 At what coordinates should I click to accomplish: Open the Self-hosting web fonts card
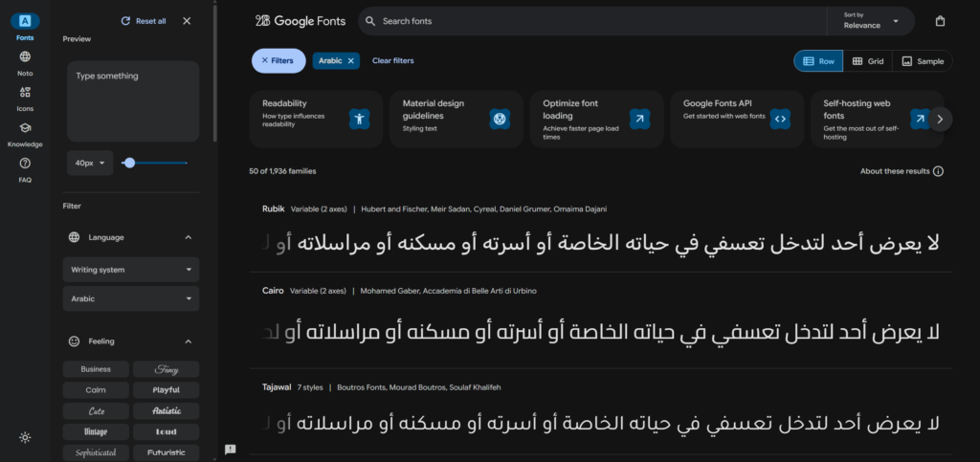coord(877,119)
